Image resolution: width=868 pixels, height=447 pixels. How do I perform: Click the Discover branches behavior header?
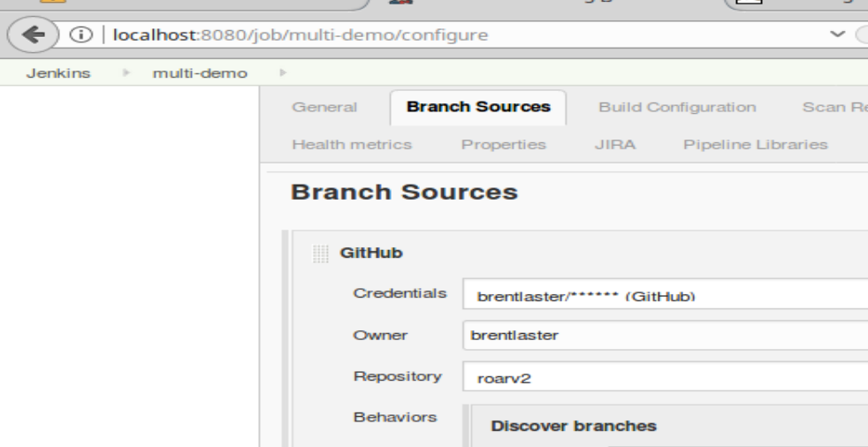[x=574, y=426]
